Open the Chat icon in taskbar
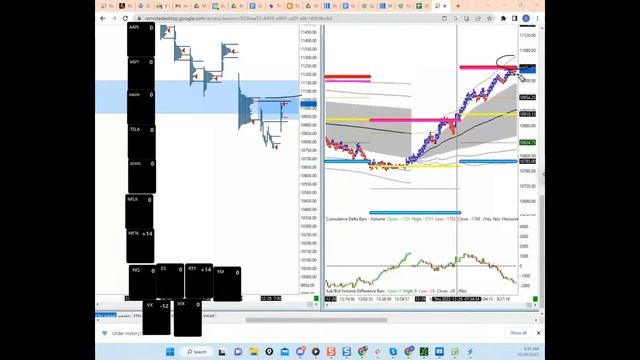The image size is (640, 360). click(x=238, y=351)
